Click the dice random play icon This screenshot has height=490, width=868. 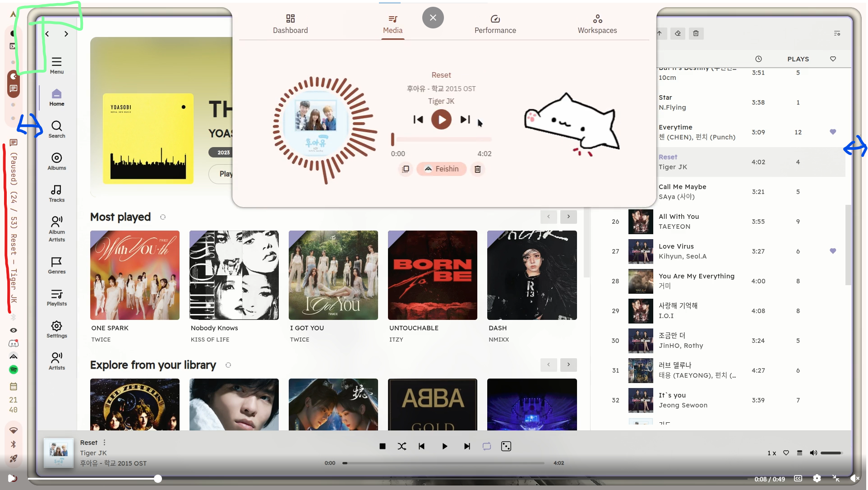click(506, 446)
